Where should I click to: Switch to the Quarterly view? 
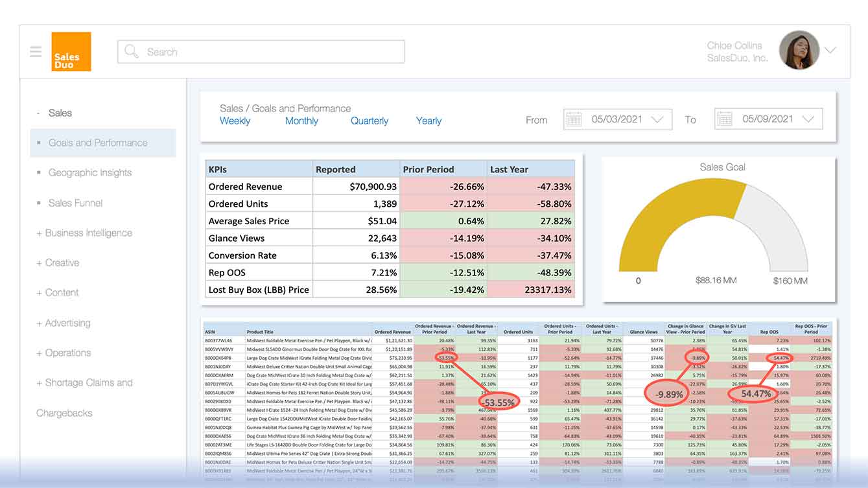(x=369, y=121)
